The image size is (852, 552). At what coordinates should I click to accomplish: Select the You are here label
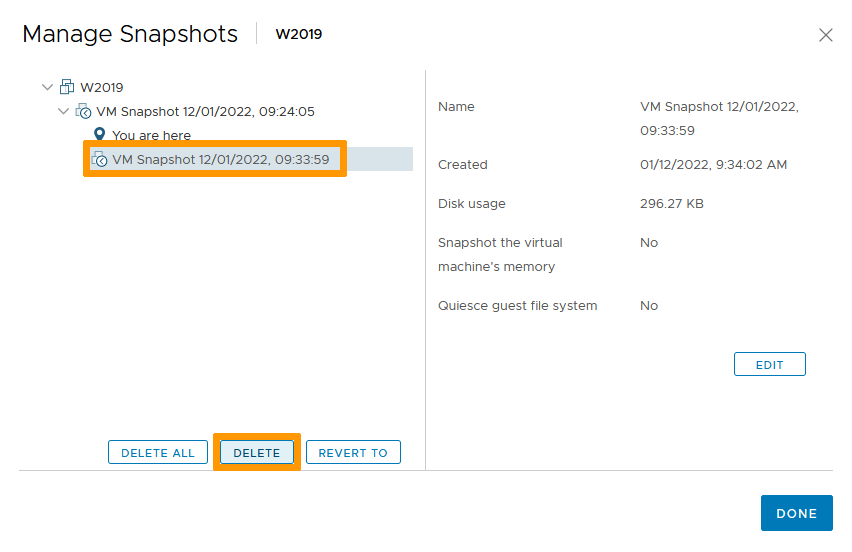(x=151, y=135)
